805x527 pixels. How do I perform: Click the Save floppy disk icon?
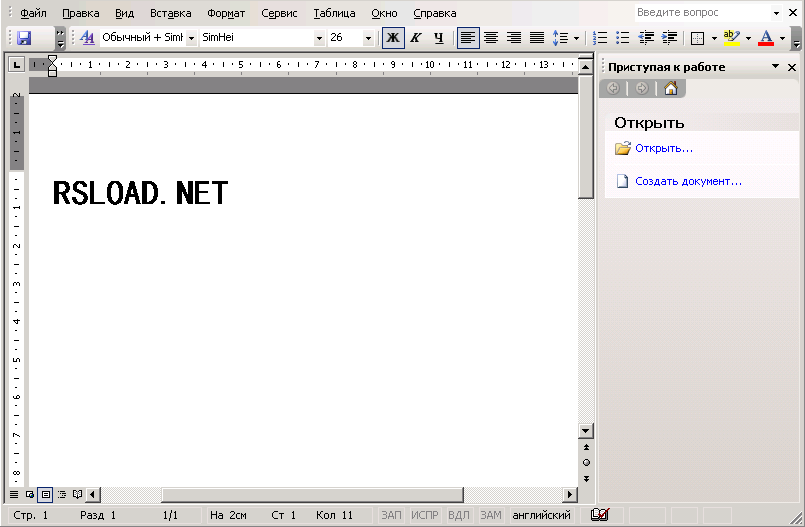[24, 38]
